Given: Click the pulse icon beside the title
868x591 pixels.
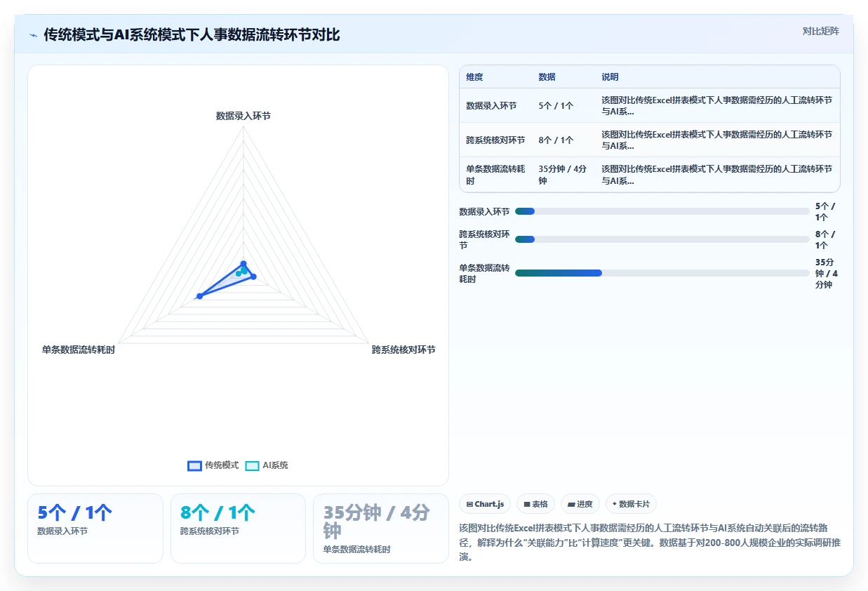Looking at the screenshot, I should coord(34,34).
